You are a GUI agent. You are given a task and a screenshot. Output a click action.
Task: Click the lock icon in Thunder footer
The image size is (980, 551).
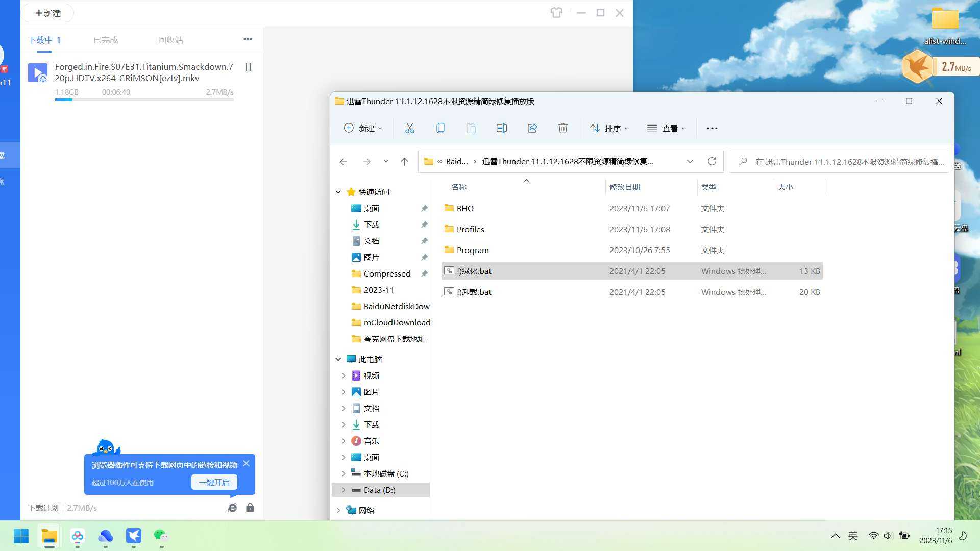pos(250,508)
